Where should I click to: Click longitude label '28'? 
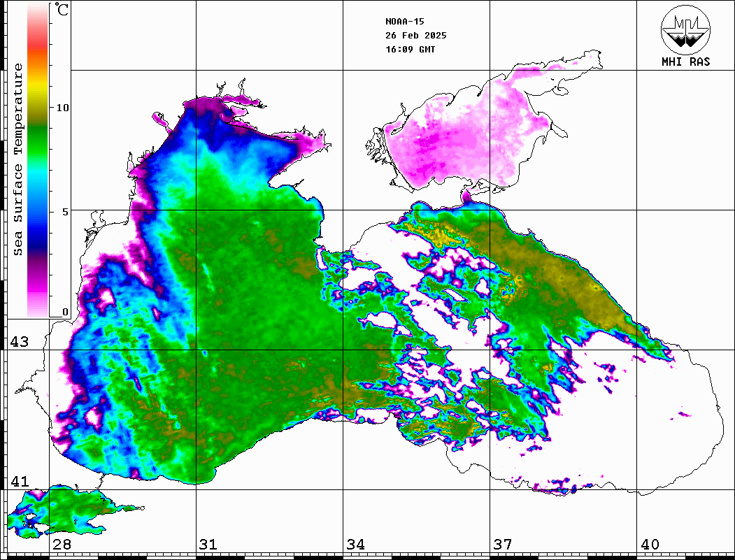pos(62,545)
